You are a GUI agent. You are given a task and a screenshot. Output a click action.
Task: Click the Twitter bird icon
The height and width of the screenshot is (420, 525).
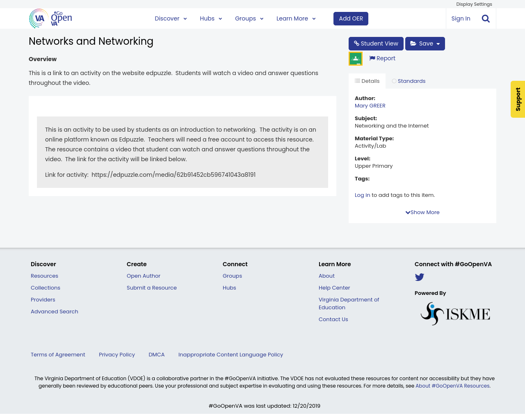420,277
